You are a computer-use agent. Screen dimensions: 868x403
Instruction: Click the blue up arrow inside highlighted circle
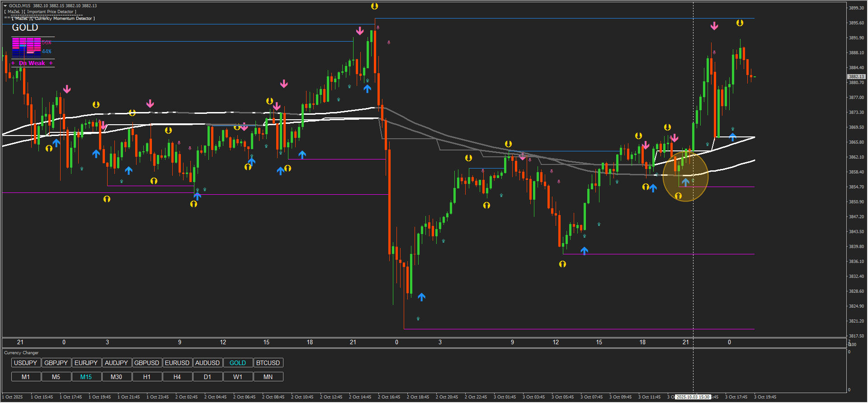[x=685, y=182]
